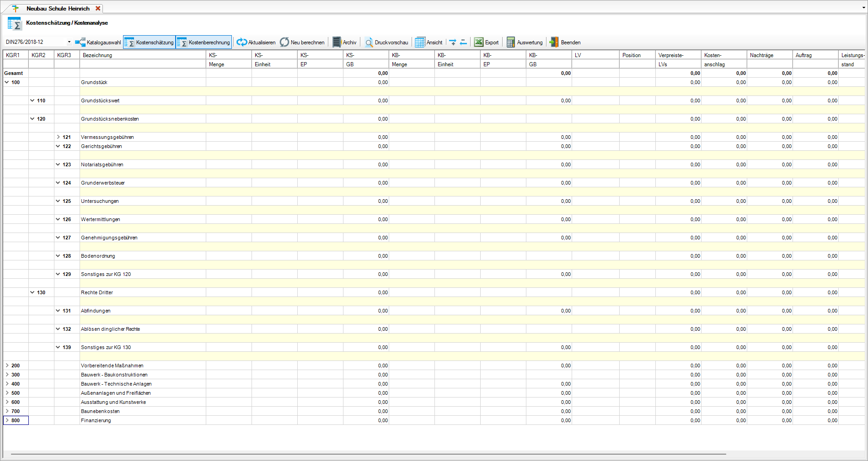The width and height of the screenshot is (868, 461).
Task: Expand cost group 200 Vorbereitende Maßnahmen
Action: 7,366
